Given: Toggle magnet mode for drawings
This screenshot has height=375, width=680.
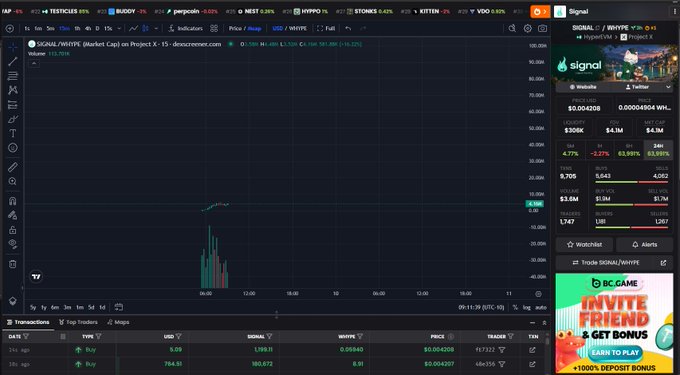Looking at the screenshot, I should pyautogui.click(x=13, y=201).
